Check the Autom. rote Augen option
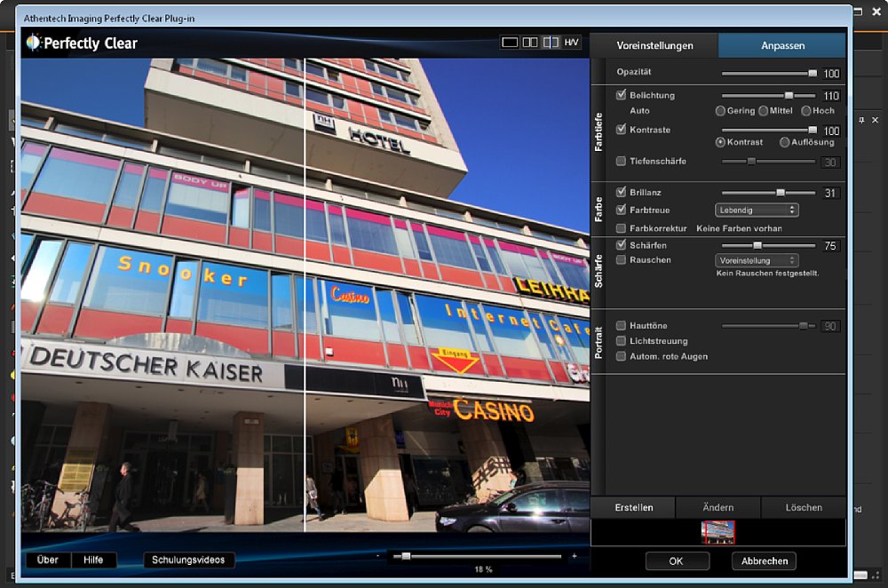 [621, 356]
